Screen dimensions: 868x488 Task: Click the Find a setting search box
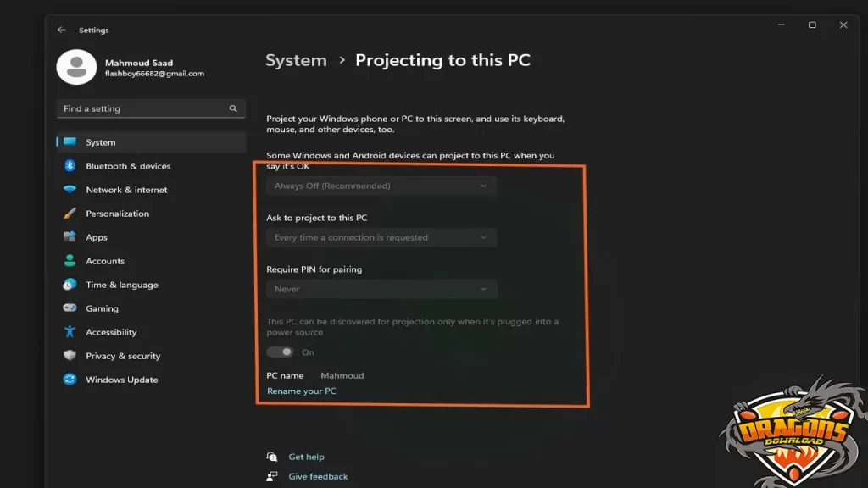pos(144,108)
